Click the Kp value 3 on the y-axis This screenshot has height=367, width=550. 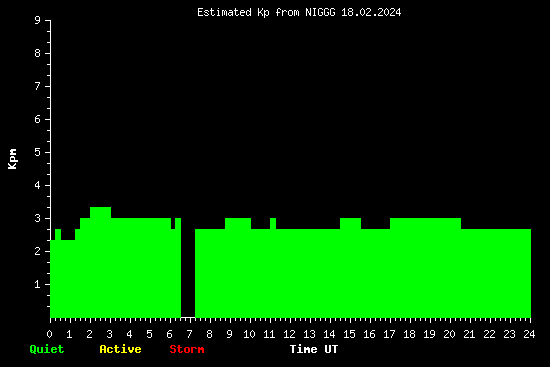click(x=37, y=218)
